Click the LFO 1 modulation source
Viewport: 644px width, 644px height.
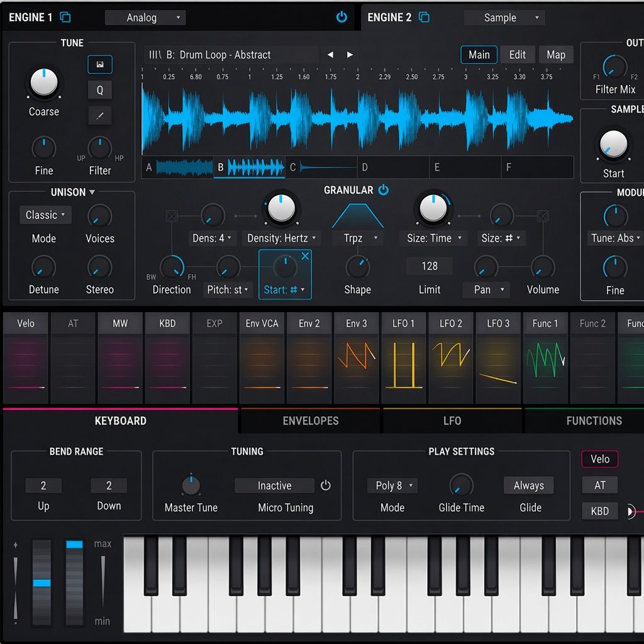(x=404, y=357)
